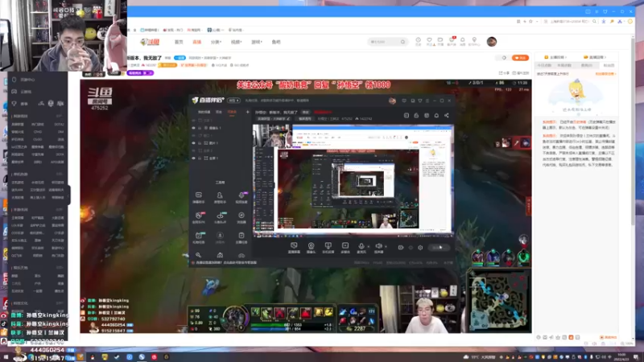This screenshot has width=644, height=362.
Task: Click the microphone icon in companion toolbar
Action: (x=361, y=247)
